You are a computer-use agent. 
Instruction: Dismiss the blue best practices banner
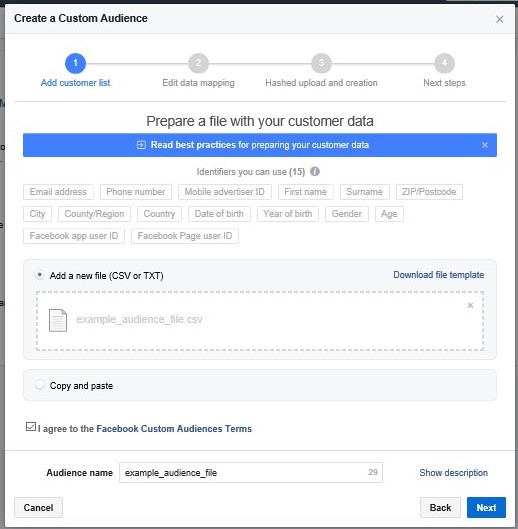click(x=485, y=145)
